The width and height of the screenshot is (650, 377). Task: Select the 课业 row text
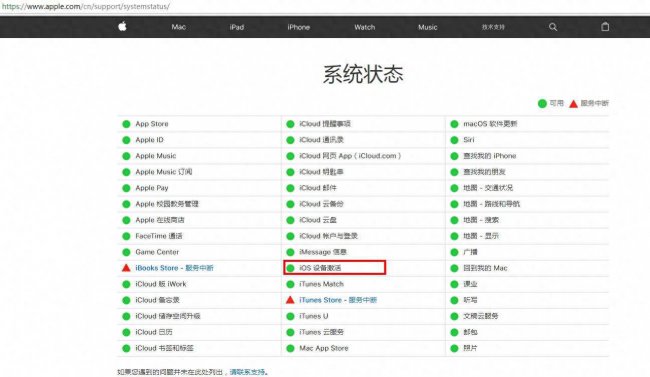click(x=471, y=284)
